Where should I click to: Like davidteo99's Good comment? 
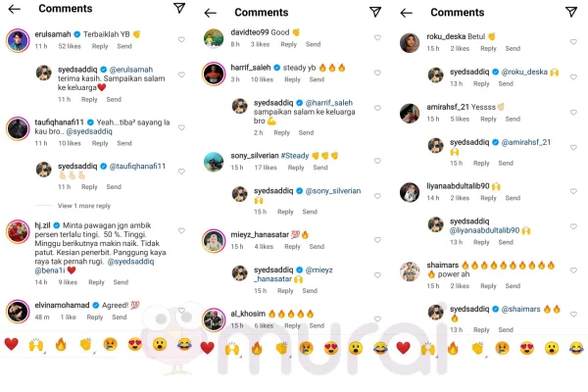click(x=377, y=37)
